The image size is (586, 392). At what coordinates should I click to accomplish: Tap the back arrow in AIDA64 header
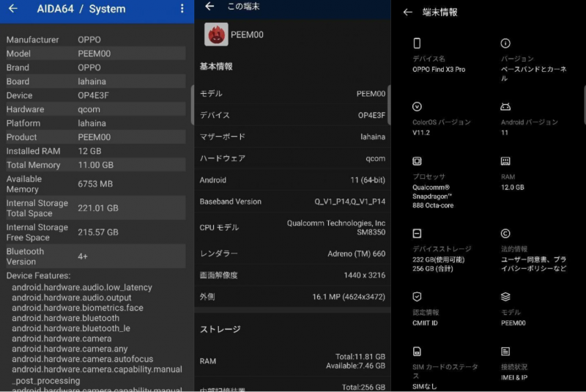pyautogui.click(x=13, y=8)
